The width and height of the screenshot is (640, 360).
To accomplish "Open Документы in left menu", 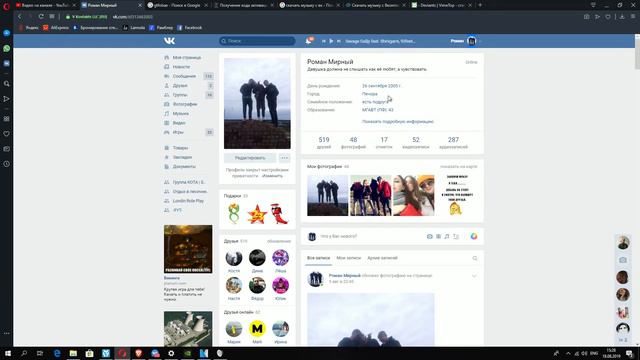I will pos(184,167).
